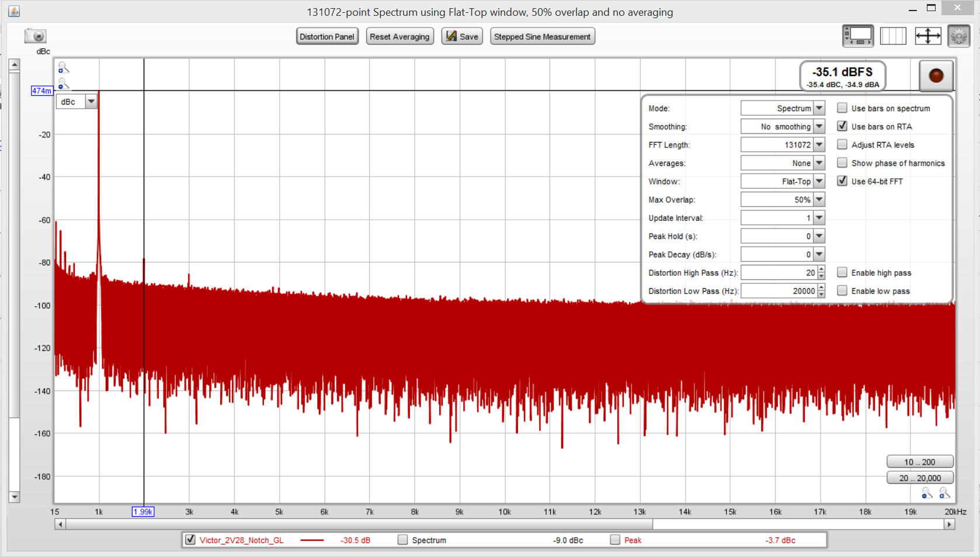Open the dBc axis units dropdown
Image resolution: width=980 pixels, height=557 pixels.
(91, 102)
